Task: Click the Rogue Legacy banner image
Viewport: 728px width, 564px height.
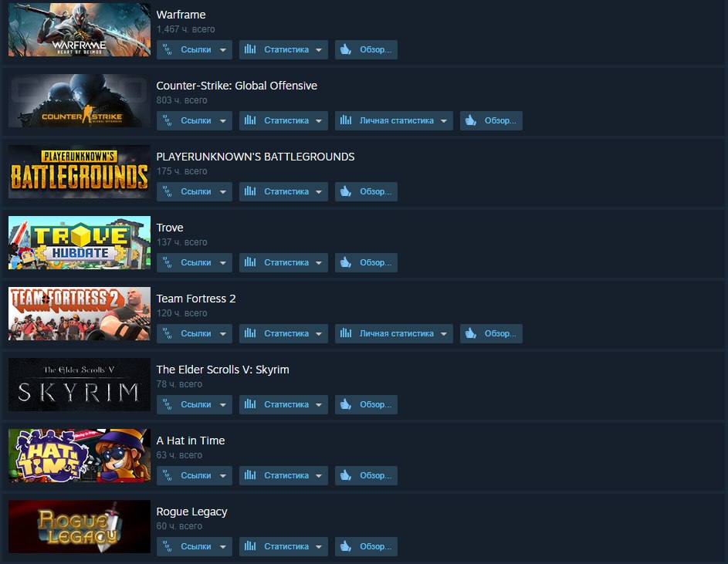Action: click(x=80, y=526)
